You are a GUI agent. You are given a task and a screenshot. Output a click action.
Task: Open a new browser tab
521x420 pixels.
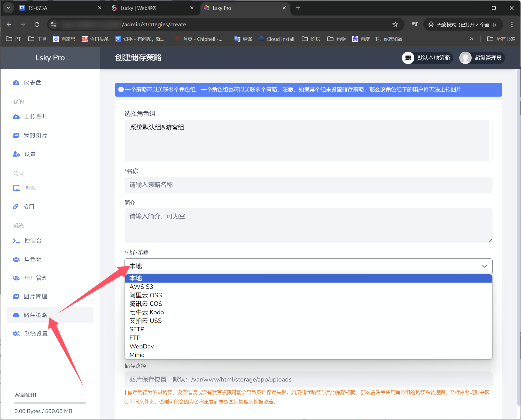click(298, 8)
